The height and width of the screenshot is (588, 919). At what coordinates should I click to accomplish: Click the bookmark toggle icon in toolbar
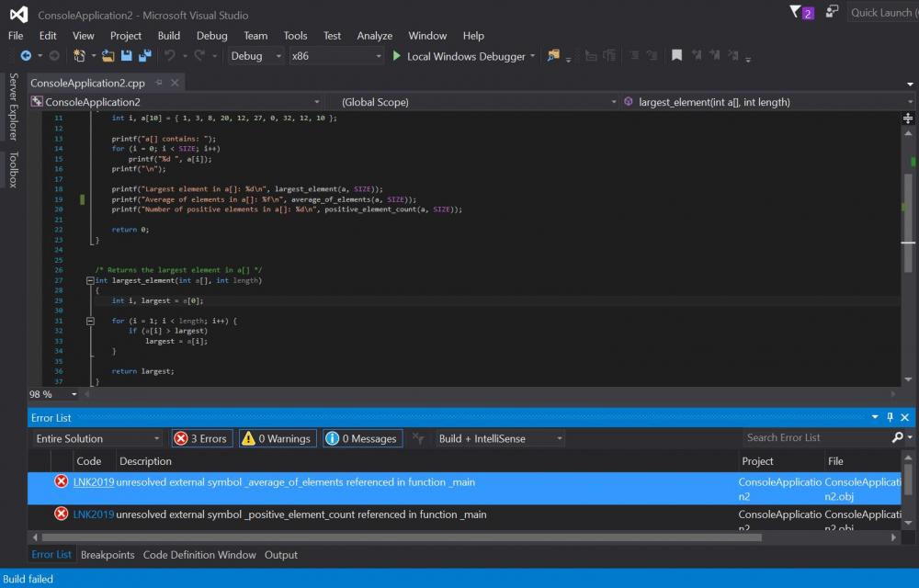[x=676, y=56]
